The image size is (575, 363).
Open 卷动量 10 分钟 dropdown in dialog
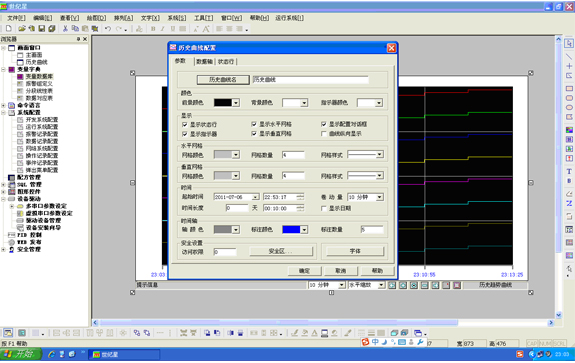(380, 197)
